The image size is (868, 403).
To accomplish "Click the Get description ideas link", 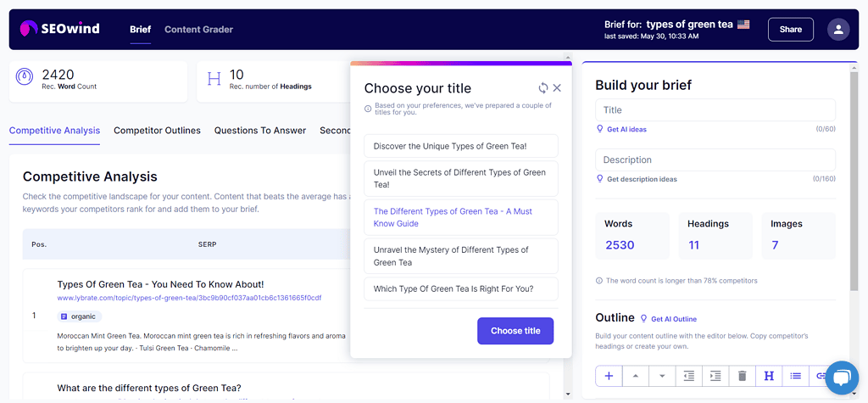I will pos(642,179).
